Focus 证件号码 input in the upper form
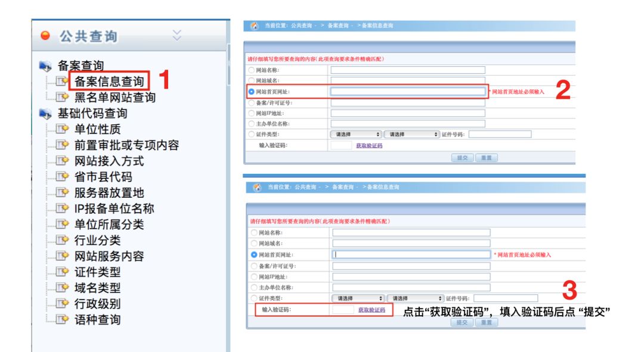Image resolution: width=644 pixels, height=352 pixels. [500, 134]
